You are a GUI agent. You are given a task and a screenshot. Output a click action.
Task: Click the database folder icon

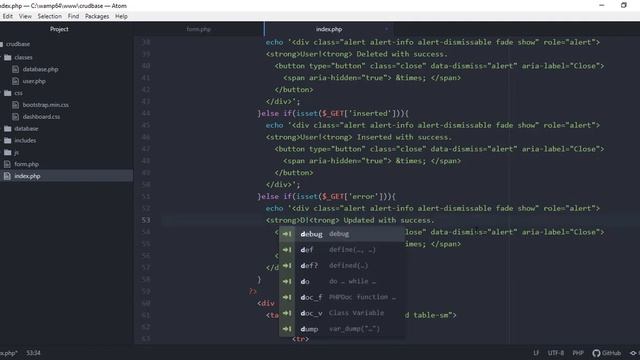pos(7,129)
